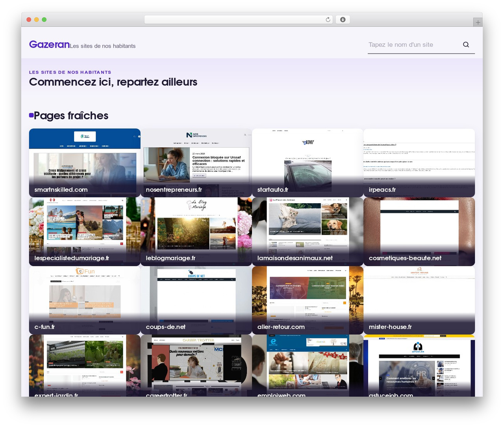Visit the startauto.fr thumbnail

pyautogui.click(x=308, y=163)
